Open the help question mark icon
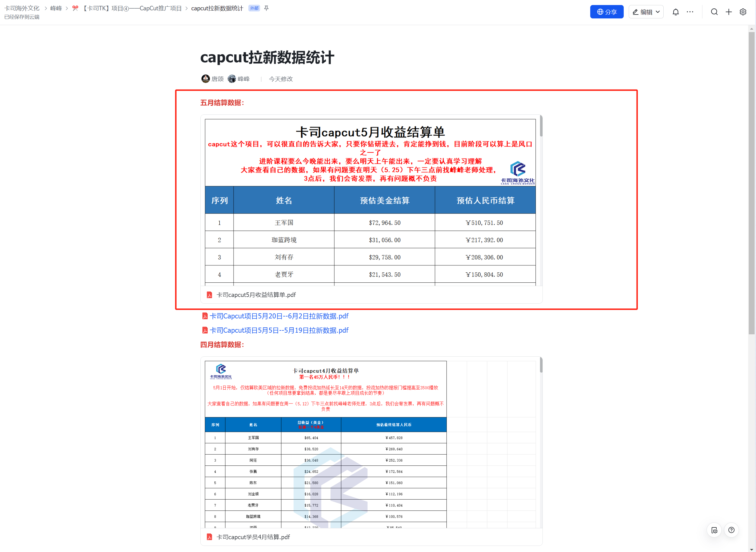Screen dimensions: 756x552 (731, 530)
